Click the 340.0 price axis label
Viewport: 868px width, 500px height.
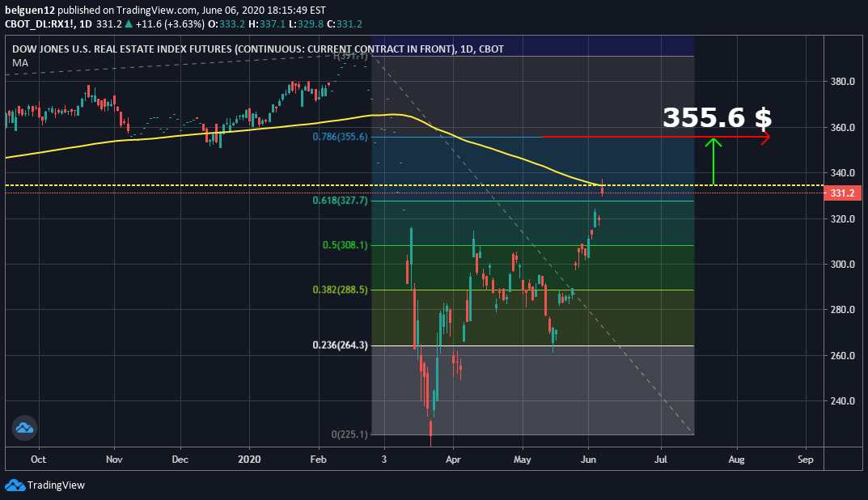843,173
